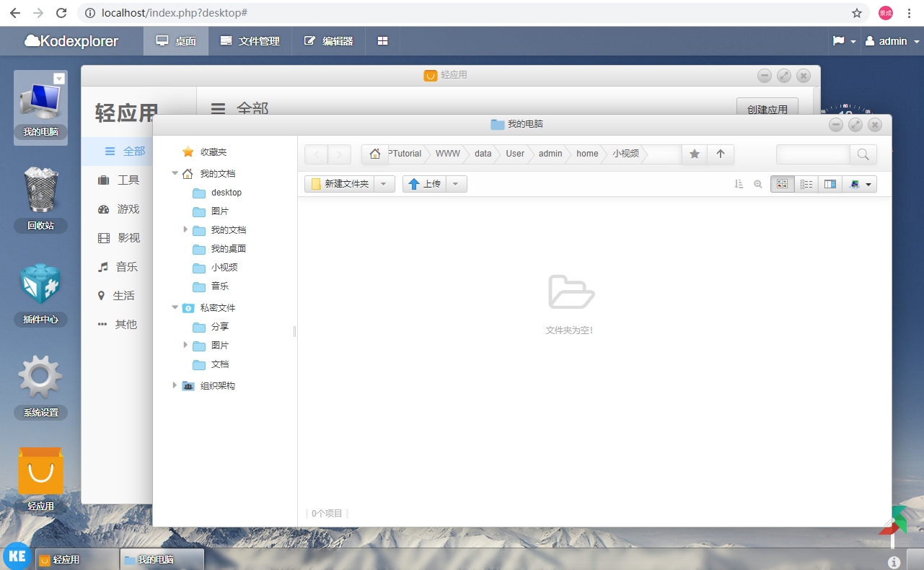Switch to the 文件管理 top menu tab

click(x=250, y=41)
